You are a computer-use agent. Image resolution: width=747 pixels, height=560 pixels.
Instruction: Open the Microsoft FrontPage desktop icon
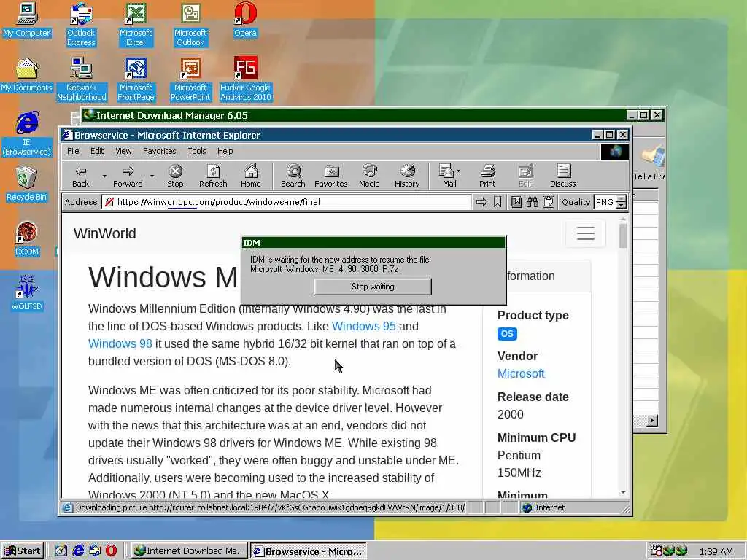click(x=136, y=79)
